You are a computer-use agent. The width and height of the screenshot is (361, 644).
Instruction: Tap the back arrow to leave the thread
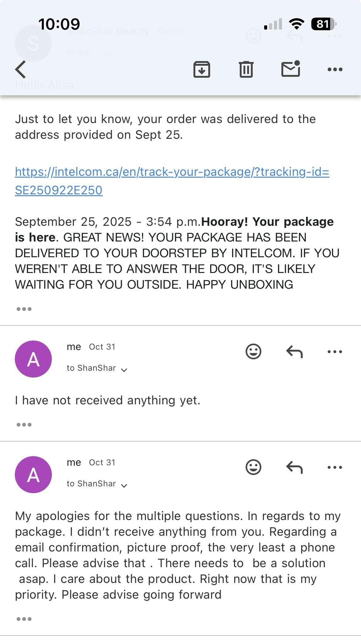[x=21, y=69]
